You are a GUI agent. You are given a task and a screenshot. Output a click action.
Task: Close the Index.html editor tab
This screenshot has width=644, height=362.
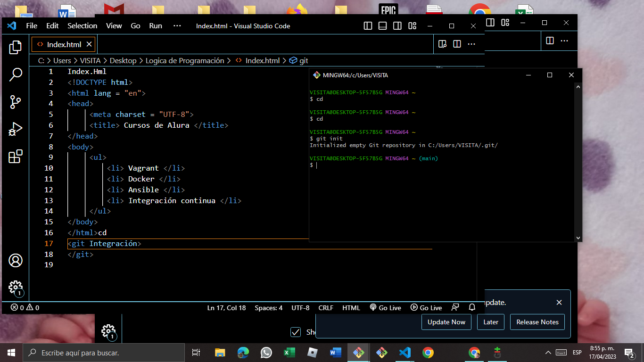point(89,44)
